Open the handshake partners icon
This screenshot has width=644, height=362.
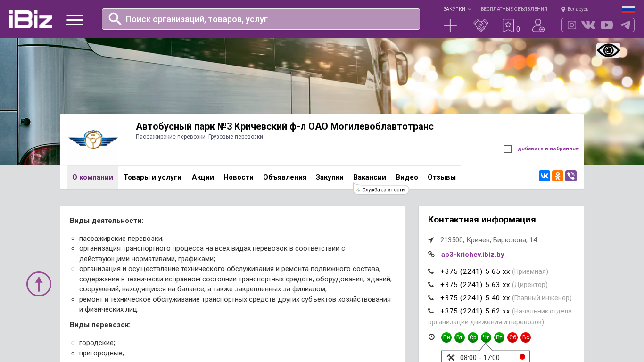481,25
